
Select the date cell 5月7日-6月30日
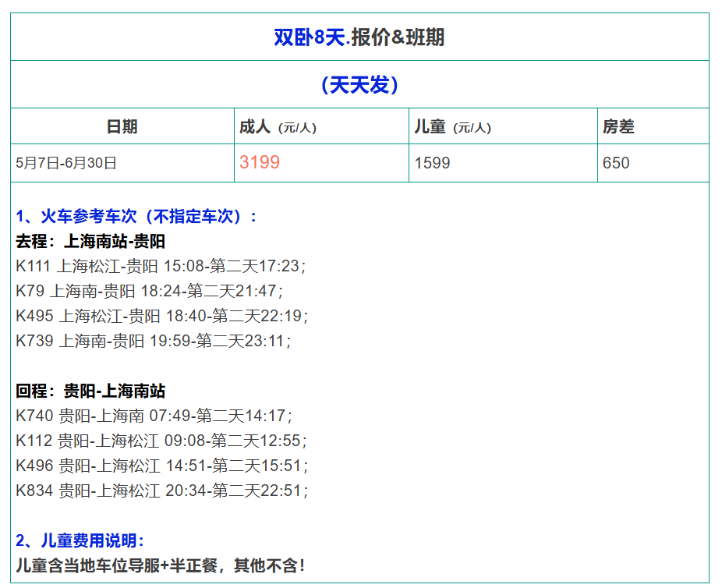coord(65,163)
